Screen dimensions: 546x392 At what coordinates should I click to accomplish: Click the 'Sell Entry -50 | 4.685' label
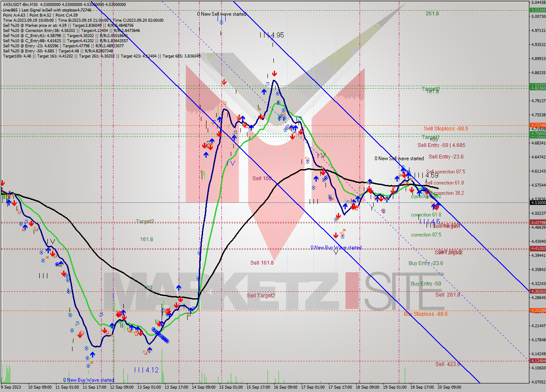(441, 145)
